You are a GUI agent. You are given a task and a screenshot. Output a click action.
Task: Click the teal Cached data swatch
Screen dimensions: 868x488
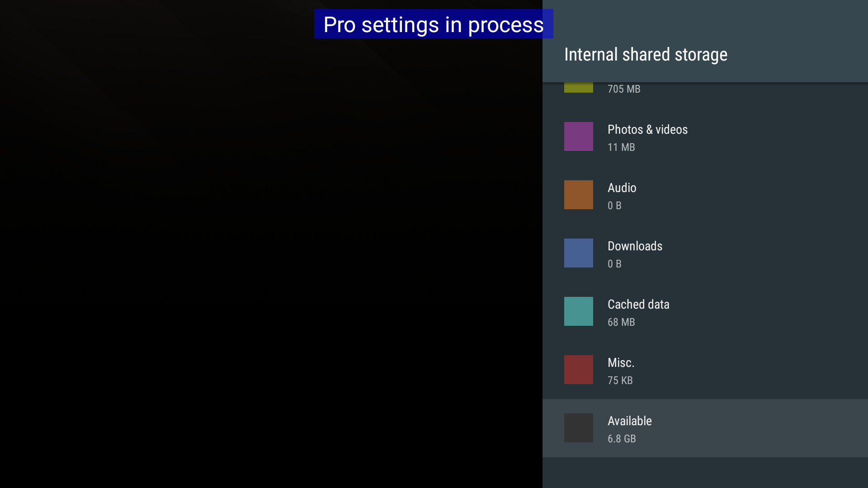tap(578, 311)
